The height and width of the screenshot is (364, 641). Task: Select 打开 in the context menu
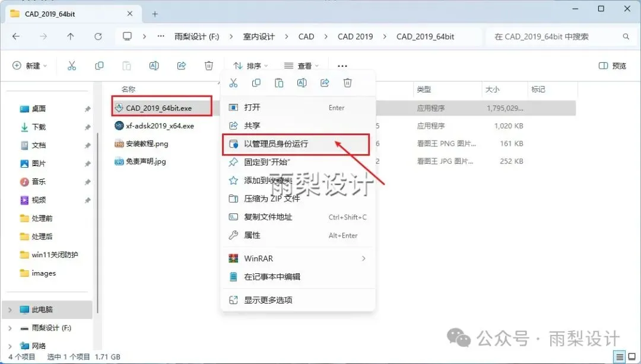(x=298, y=107)
